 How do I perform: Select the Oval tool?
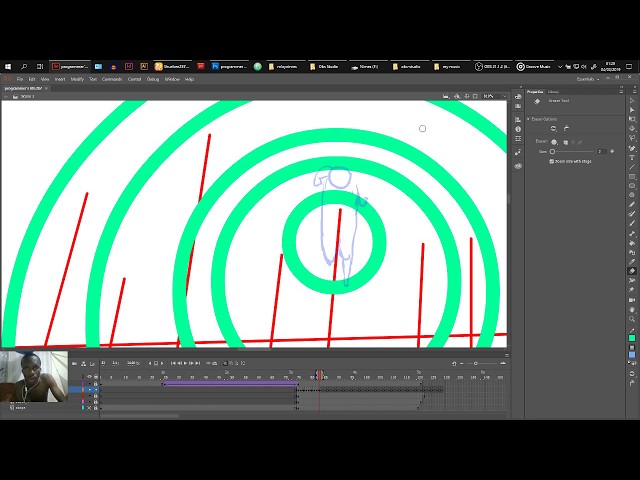click(x=632, y=186)
